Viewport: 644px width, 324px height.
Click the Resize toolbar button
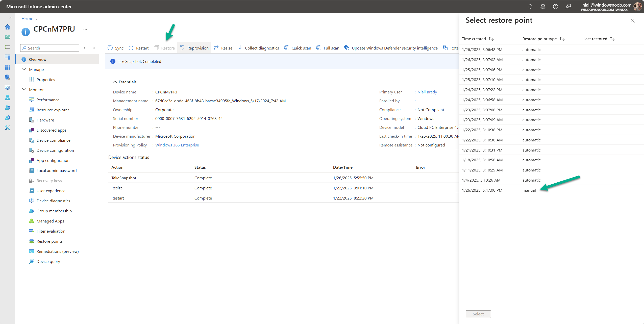point(223,48)
